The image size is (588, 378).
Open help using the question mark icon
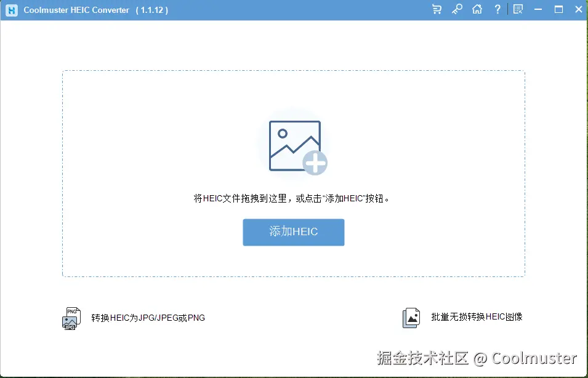click(x=497, y=9)
